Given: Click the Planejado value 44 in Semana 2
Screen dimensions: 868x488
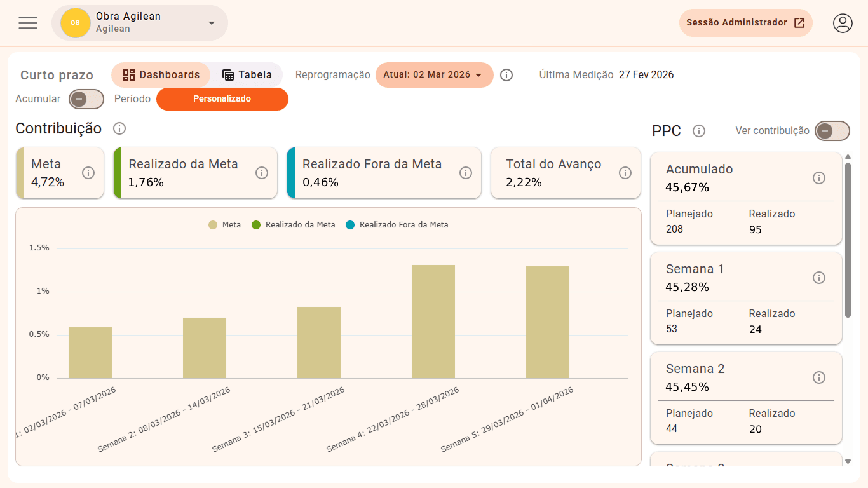Looking at the screenshot, I should [x=672, y=428].
